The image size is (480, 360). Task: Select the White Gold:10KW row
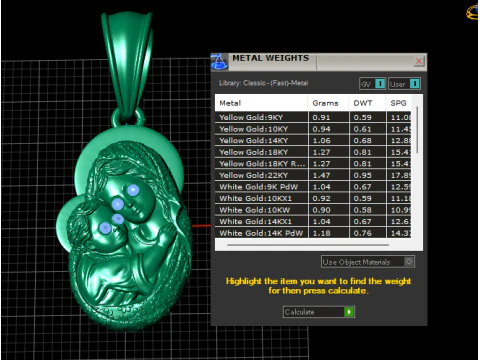[313, 210]
